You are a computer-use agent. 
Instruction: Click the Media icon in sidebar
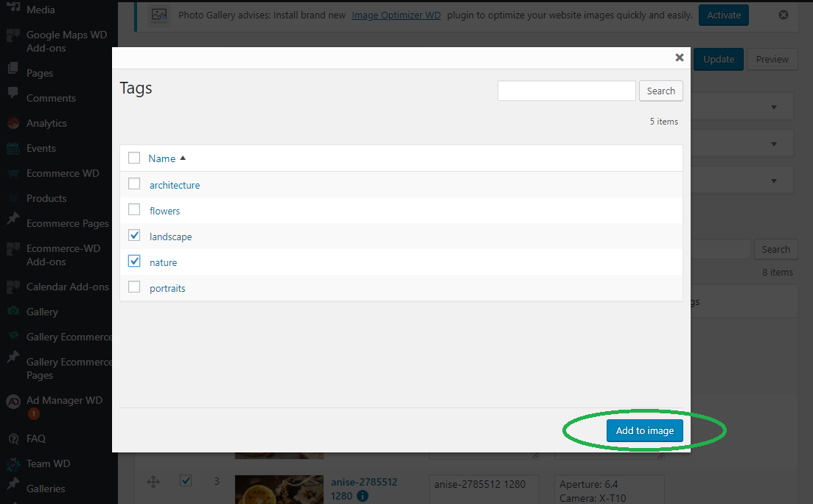click(13, 8)
